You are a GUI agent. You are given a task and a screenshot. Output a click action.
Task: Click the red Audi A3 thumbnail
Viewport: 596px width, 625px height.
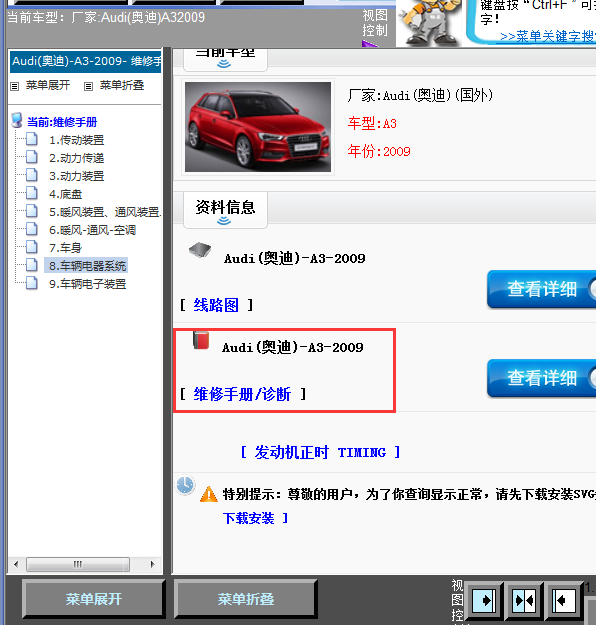[258, 127]
